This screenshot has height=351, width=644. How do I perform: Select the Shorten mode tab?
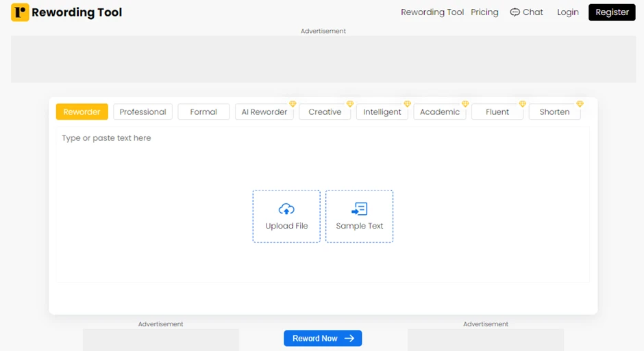tap(554, 112)
